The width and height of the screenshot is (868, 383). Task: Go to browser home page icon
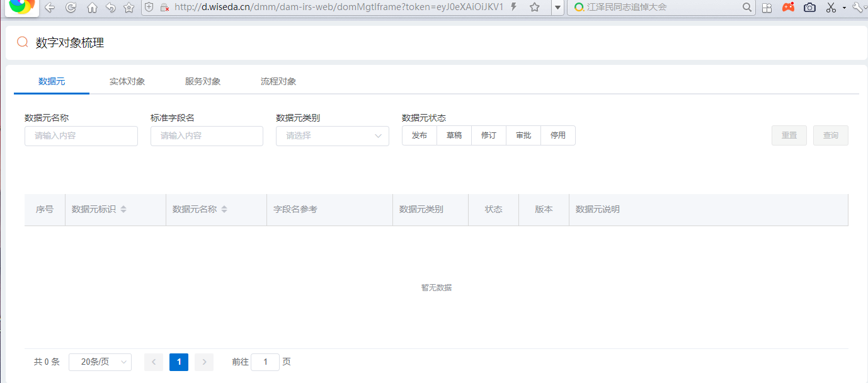click(x=92, y=8)
